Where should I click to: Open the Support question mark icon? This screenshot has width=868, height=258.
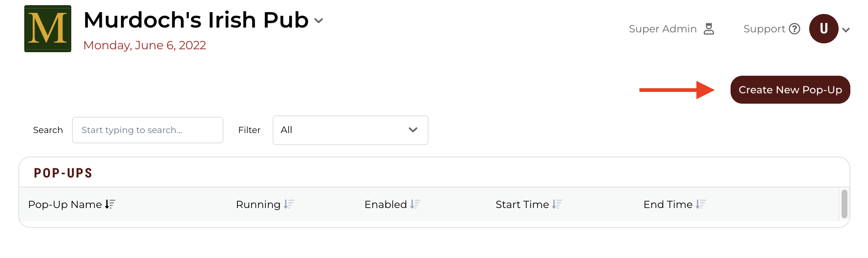coord(795,29)
